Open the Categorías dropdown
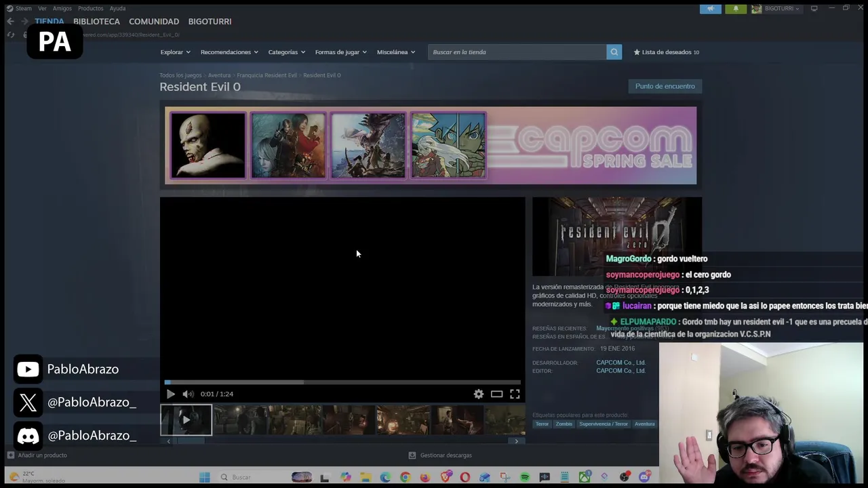 tap(286, 52)
